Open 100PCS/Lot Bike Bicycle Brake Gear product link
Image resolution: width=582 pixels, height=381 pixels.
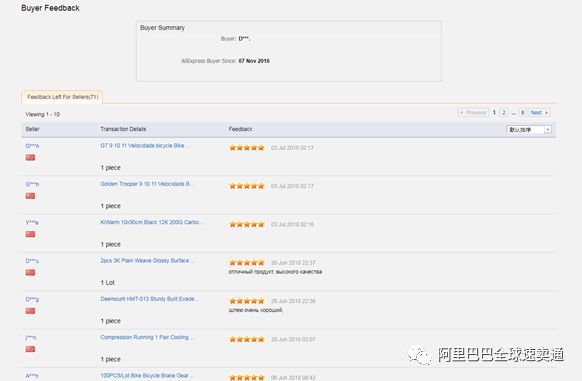pos(147,375)
